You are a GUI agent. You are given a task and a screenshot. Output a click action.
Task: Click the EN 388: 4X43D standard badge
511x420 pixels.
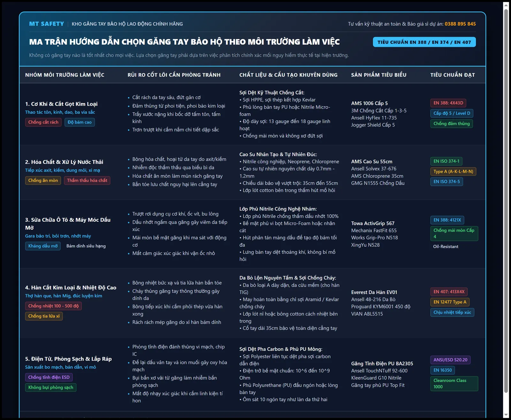click(x=448, y=103)
